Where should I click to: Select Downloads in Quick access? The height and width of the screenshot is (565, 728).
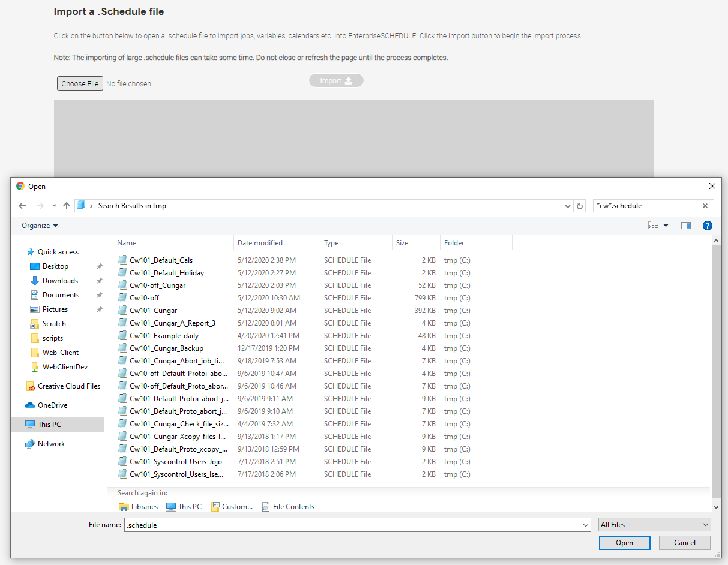(x=60, y=281)
